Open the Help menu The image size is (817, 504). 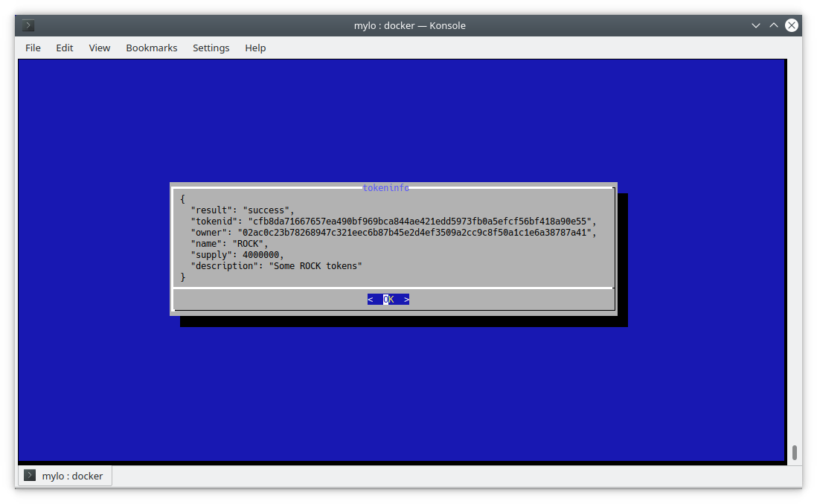point(255,48)
